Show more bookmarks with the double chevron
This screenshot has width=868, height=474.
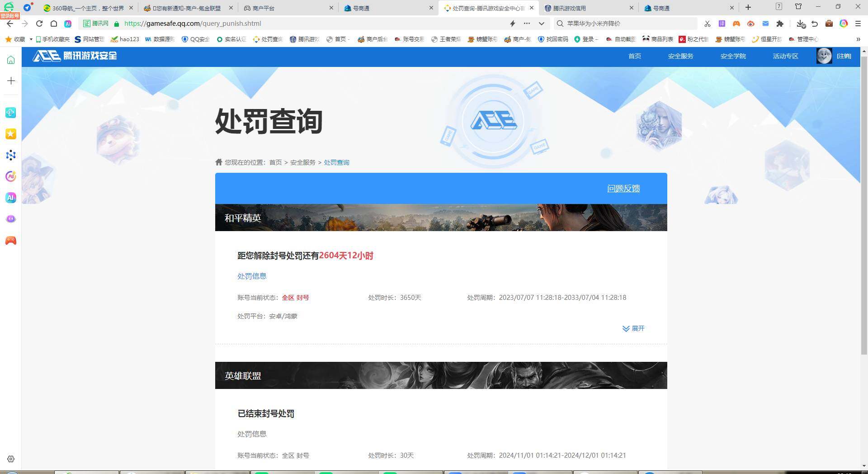858,39
